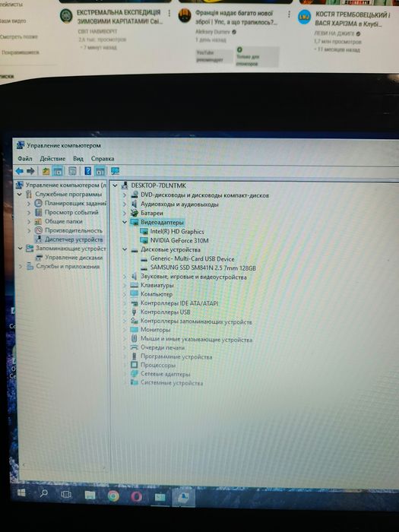Screen dimensions: 399x532
Task: Select Generic- Multi-Card USB Device
Action: 192,258
